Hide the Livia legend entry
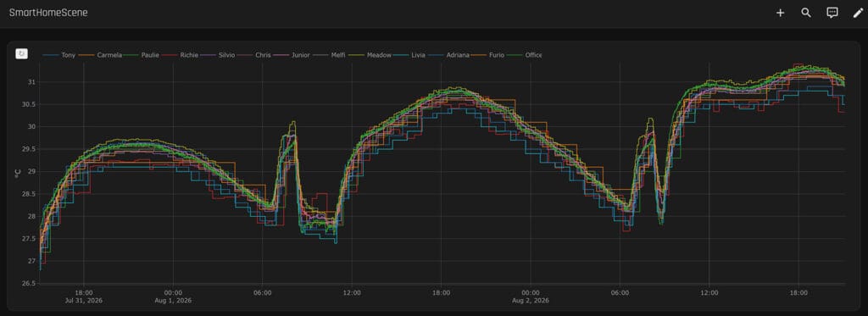The height and width of the screenshot is (316, 868). [410, 55]
